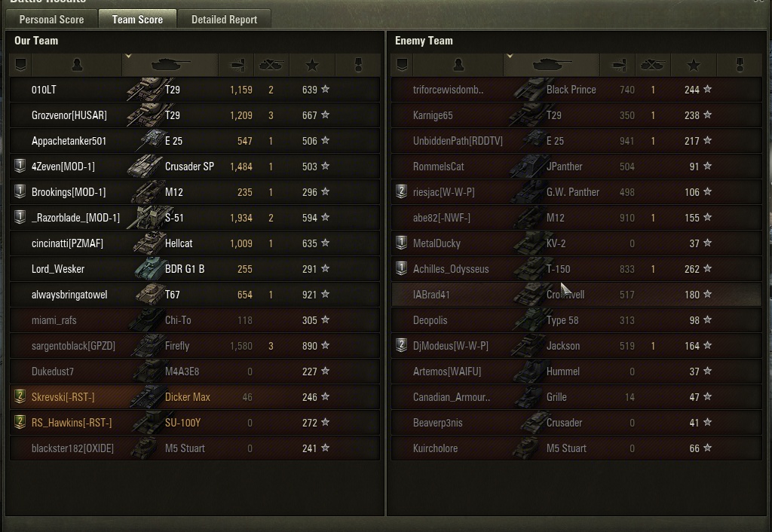The width and height of the screenshot is (772, 532).
Task: Select the Team Score tab
Action: [x=137, y=20]
